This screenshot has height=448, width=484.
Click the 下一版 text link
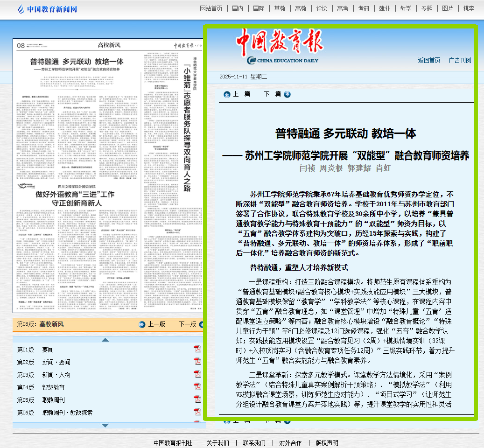(187, 324)
